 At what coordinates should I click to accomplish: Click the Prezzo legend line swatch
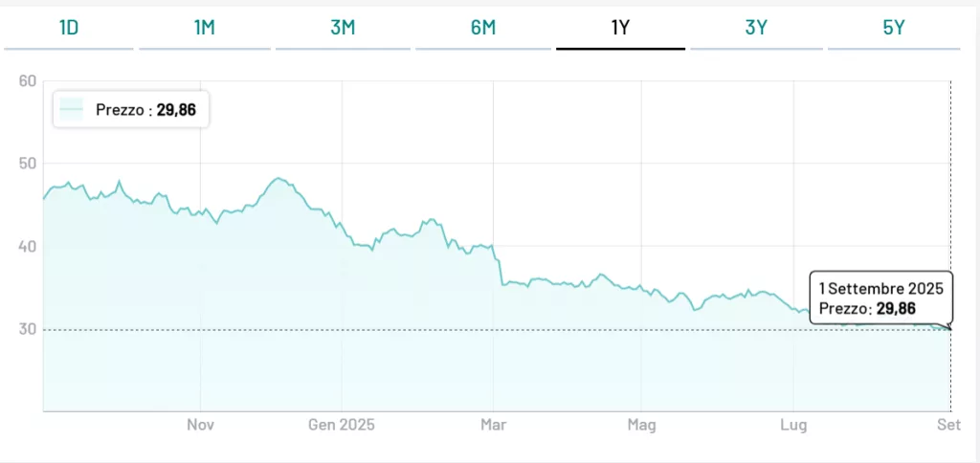point(73,110)
